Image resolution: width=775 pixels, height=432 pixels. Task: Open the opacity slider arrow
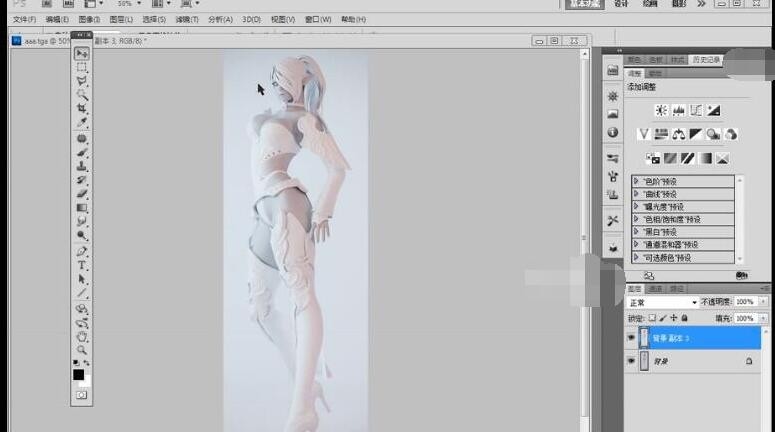763,302
